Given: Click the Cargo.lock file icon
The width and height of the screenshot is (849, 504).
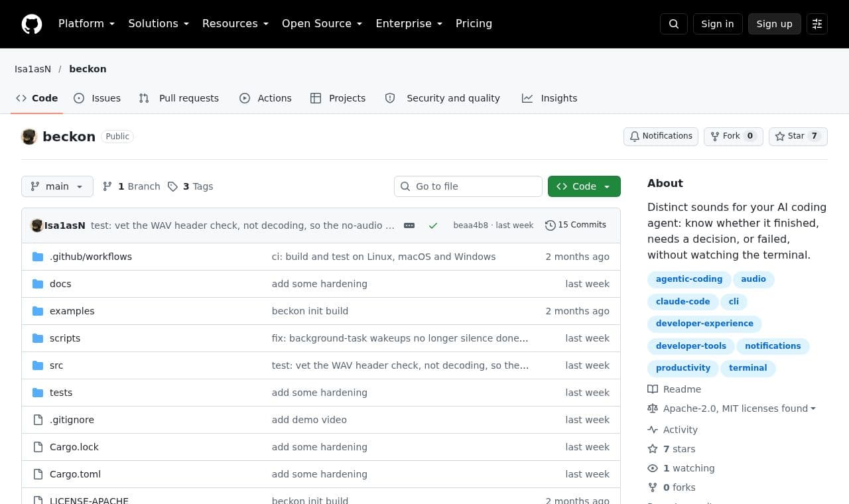Looking at the screenshot, I should (x=38, y=447).
